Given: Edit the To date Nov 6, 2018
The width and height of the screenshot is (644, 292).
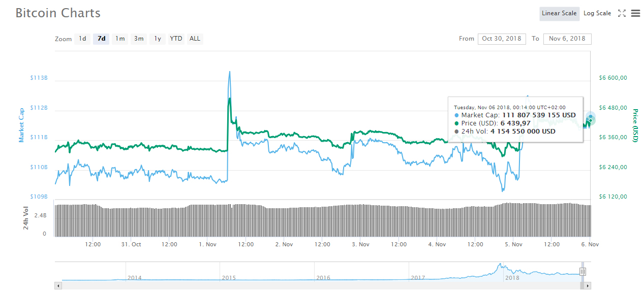Looking at the screenshot, I should pos(567,39).
